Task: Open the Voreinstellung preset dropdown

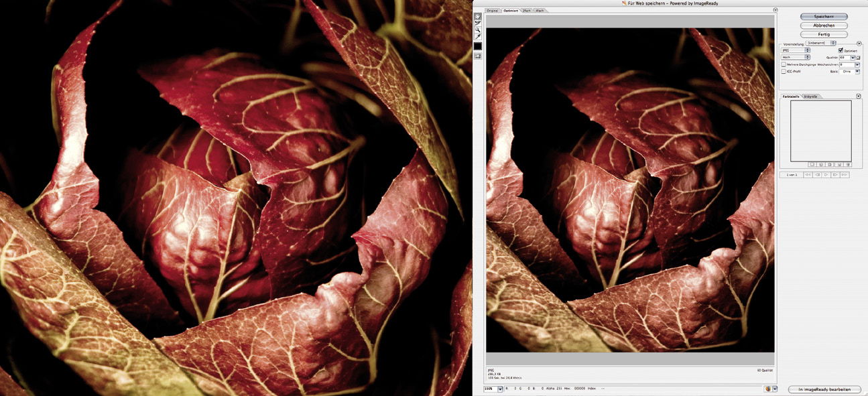Action: 820,43
